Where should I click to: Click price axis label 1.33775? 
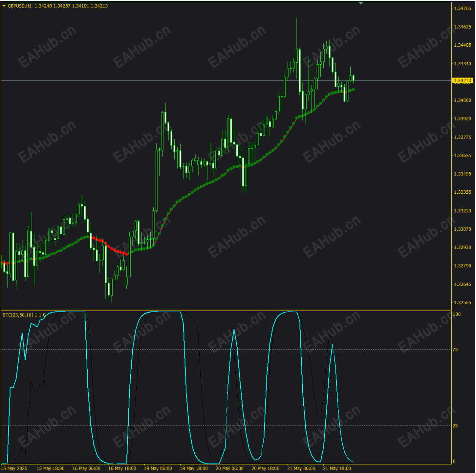(462, 137)
